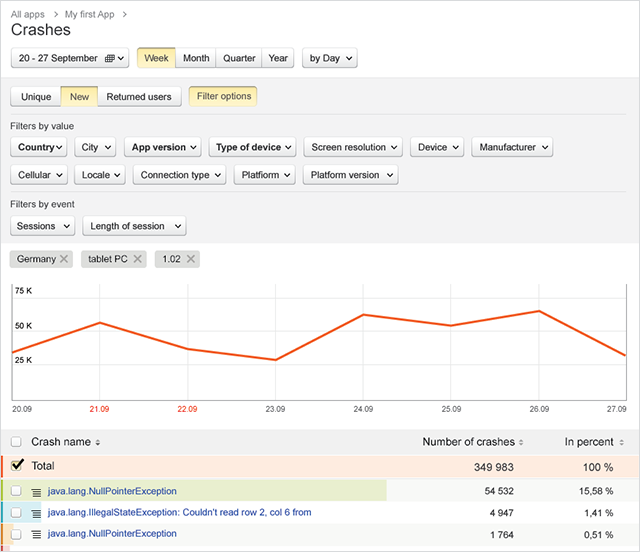This screenshot has width=640, height=552.
Task: Sort by Crash name arrows icon
Action: click(98, 442)
